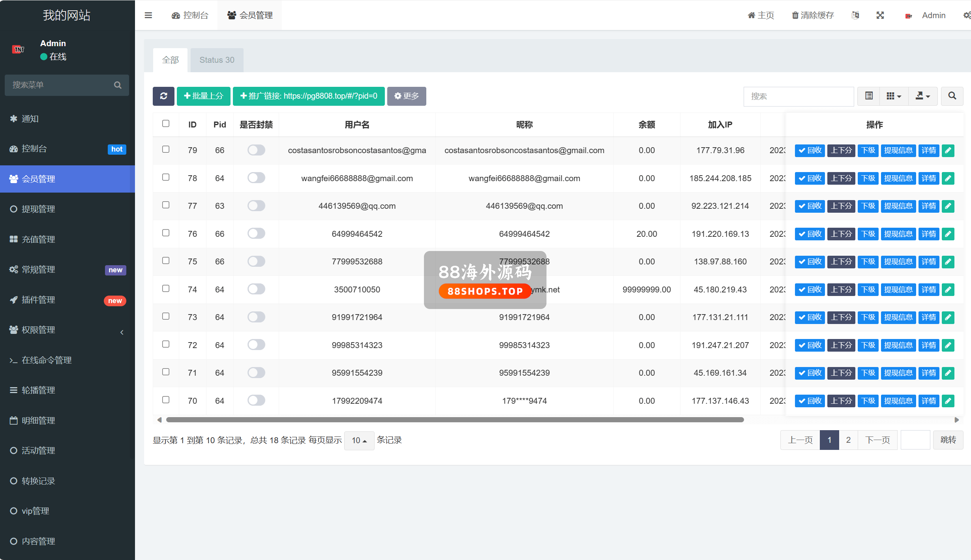
Task: Click green edit pencil for user 79
Action: point(948,150)
